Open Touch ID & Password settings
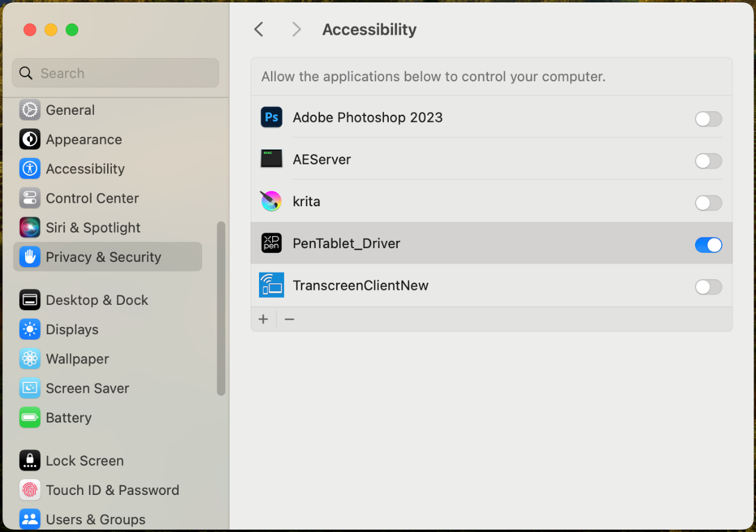This screenshot has width=756, height=532. (x=112, y=490)
